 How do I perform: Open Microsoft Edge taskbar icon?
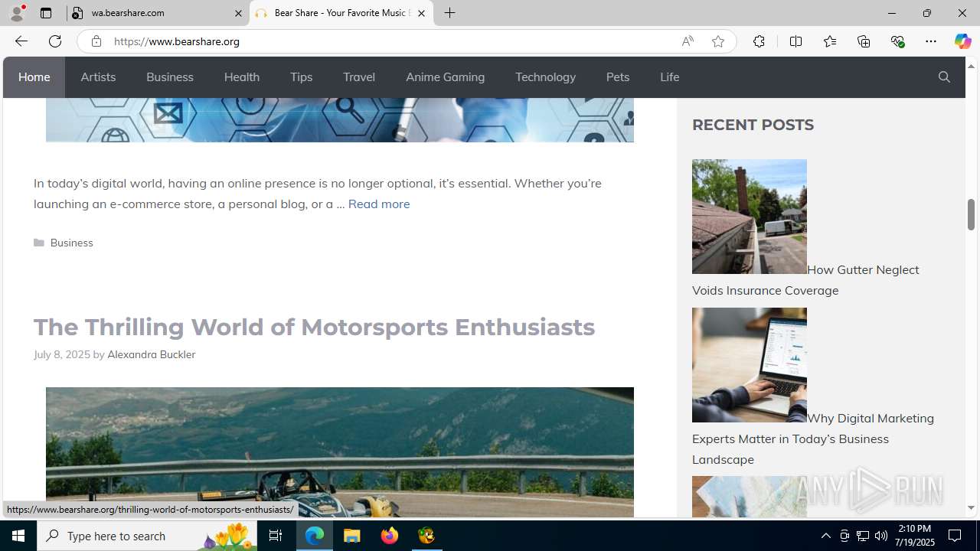[x=315, y=536]
